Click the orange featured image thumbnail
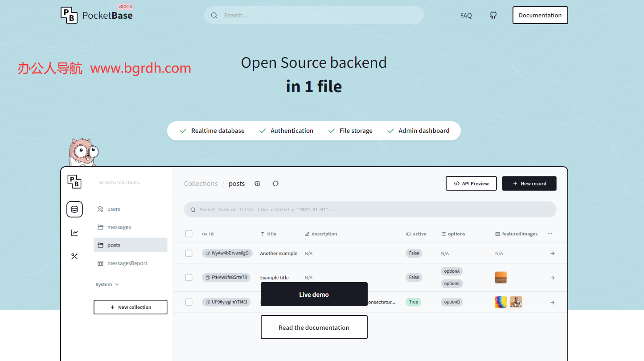Image resolution: width=644 pixels, height=361 pixels. pos(500,278)
